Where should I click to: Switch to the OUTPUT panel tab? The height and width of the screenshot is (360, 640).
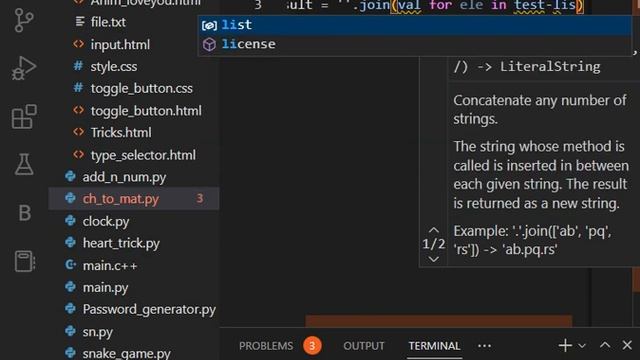pyautogui.click(x=364, y=346)
